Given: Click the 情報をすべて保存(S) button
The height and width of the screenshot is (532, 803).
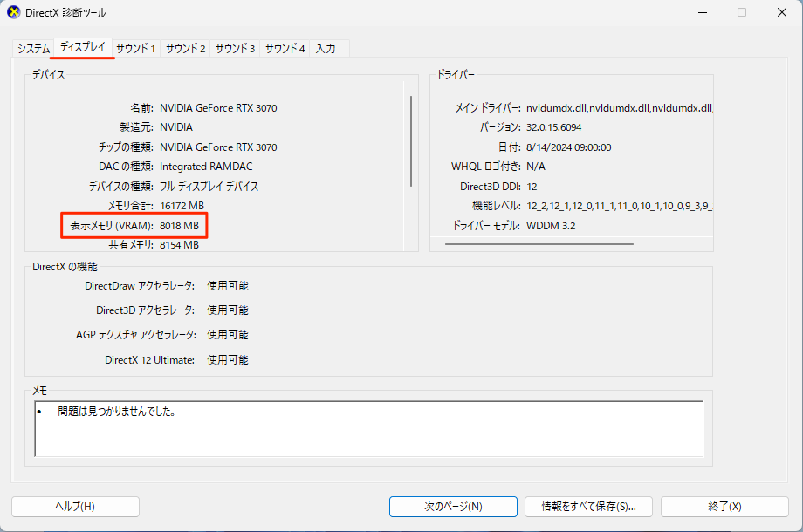Looking at the screenshot, I should (x=589, y=507).
